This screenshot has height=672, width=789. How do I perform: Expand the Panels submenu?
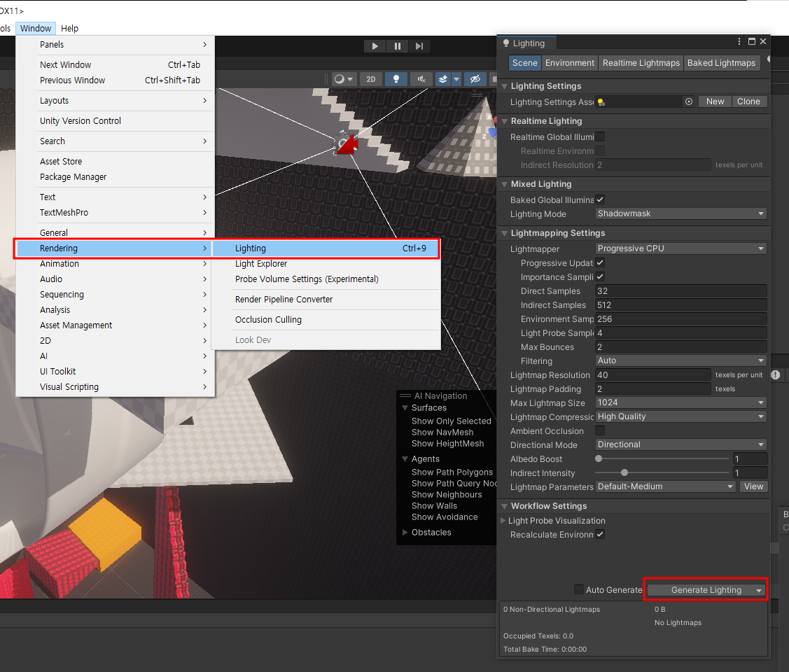116,45
